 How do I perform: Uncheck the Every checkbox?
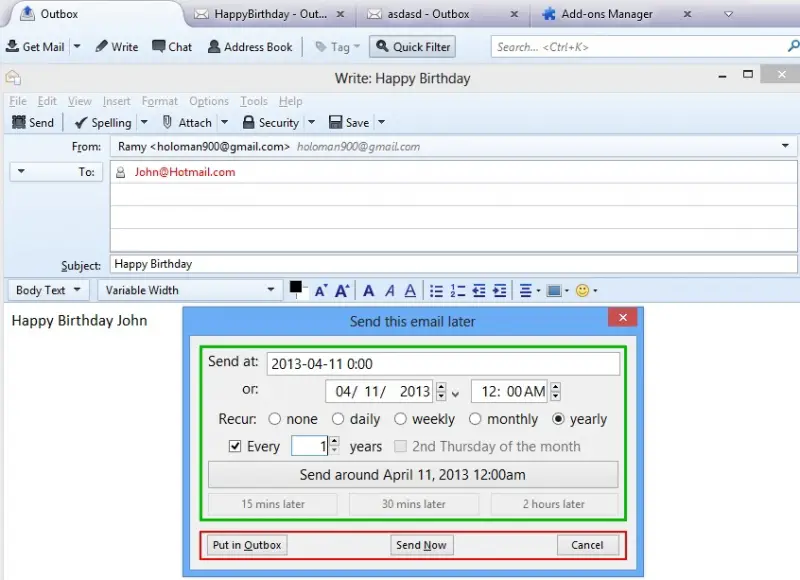pyautogui.click(x=235, y=446)
